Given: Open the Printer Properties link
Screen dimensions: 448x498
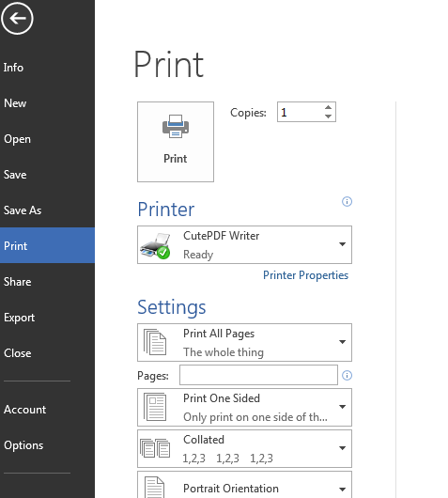Looking at the screenshot, I should (305, 275).
